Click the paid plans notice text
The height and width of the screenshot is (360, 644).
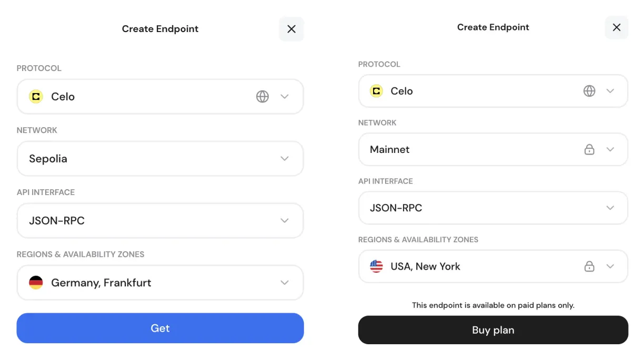(493, 305)
